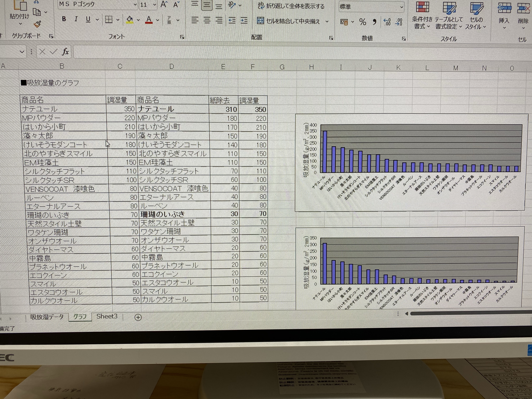The width and height of the screenshot is (532, 399).
Task: Click the insert function fx icon
Action: pos(65,51)
